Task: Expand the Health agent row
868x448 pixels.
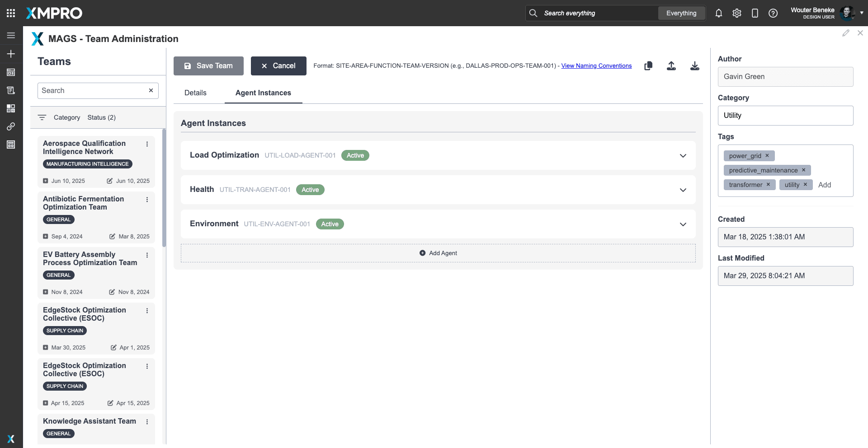Action: 683,190
